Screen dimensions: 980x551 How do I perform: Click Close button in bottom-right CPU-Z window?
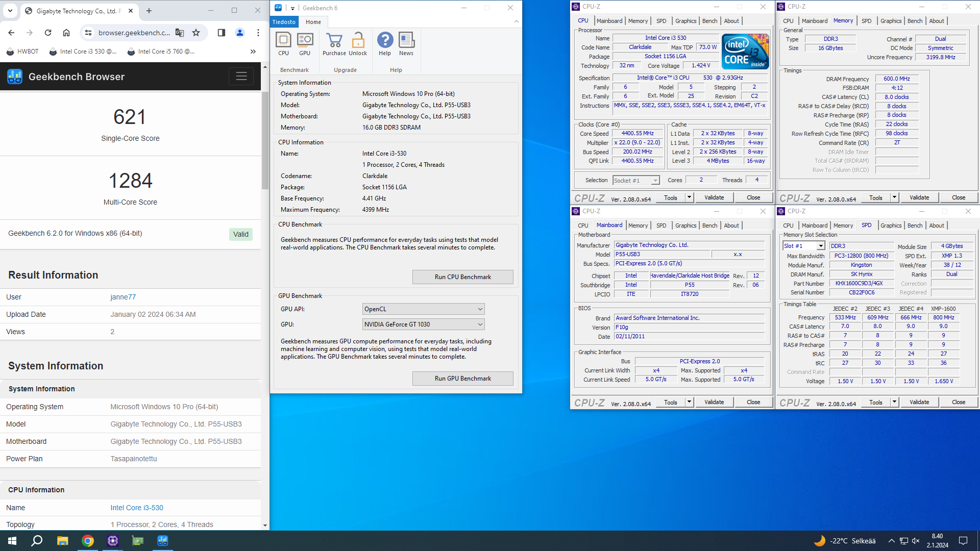tap(959, 402)
